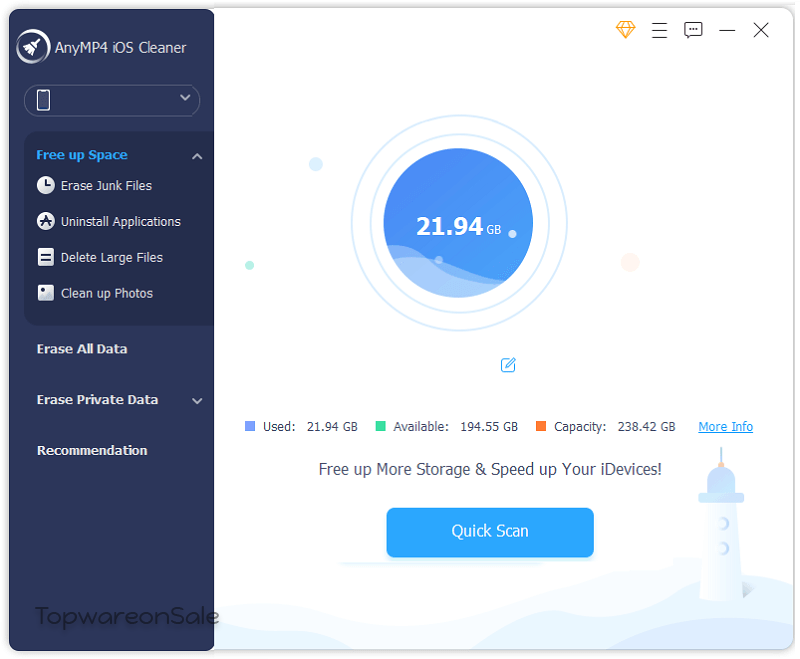The width and height of the screenshot is (800, 659).
Task: Minimize the iOS Cleaner window
Action: point(727,31)
